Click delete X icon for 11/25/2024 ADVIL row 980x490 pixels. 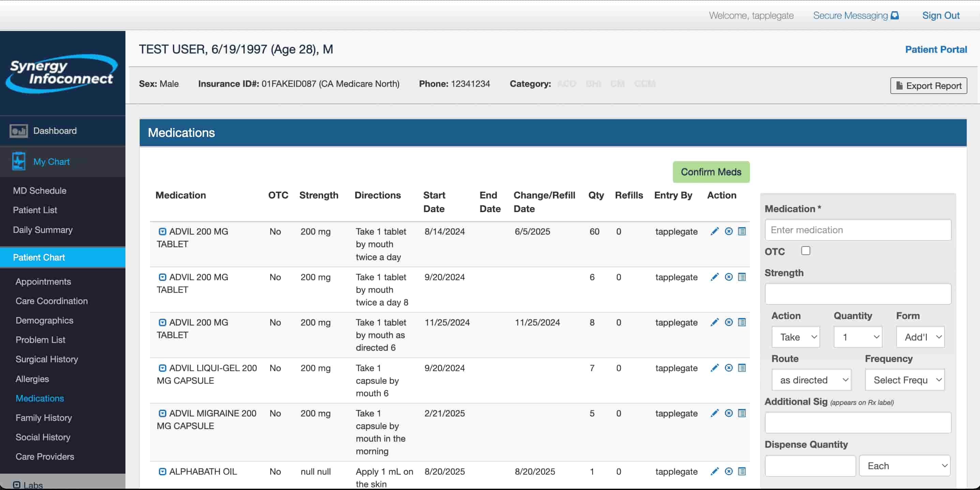click(x=728, y=322)
